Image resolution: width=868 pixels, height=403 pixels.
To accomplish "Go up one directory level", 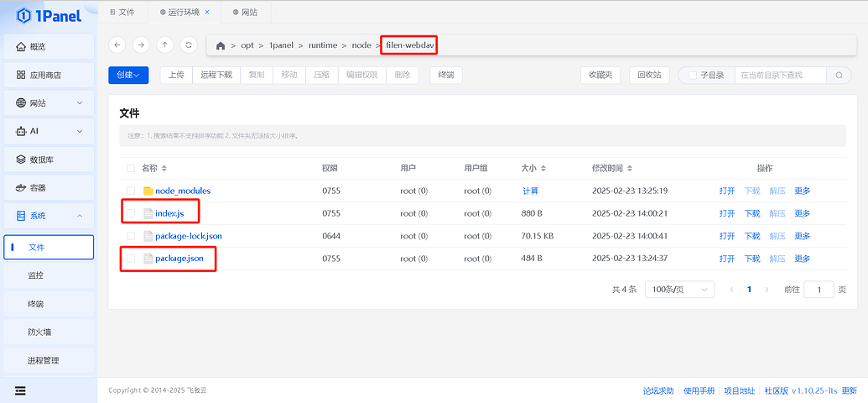I will click(164, 45).
